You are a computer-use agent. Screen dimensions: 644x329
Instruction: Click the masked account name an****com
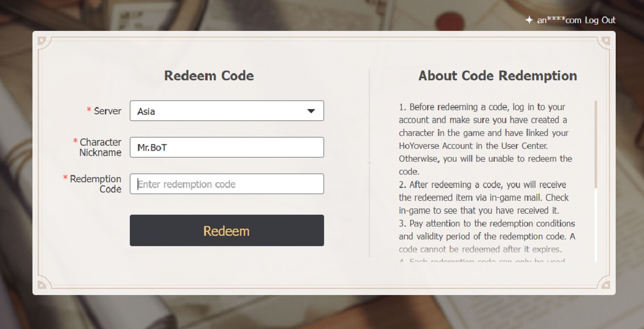coord(559,20)
